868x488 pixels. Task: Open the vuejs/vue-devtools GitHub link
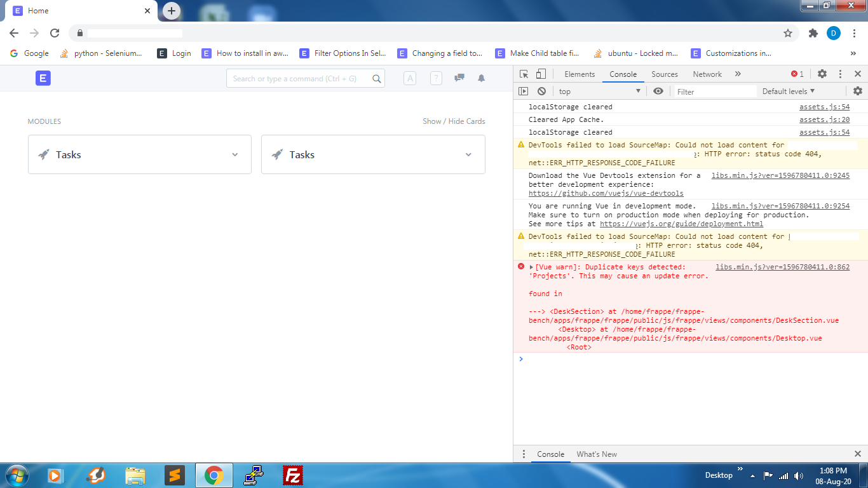pos(606,193)
